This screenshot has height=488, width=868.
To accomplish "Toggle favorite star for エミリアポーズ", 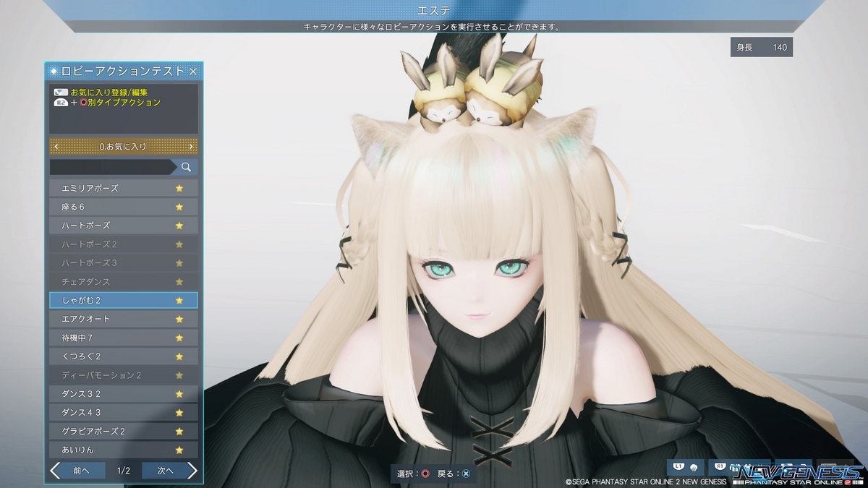I will (x=179, y=188).
